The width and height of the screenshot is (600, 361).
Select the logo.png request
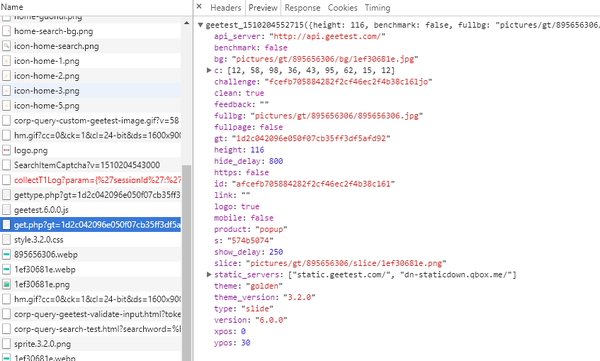pyautogui.click(x=91, y=150)
